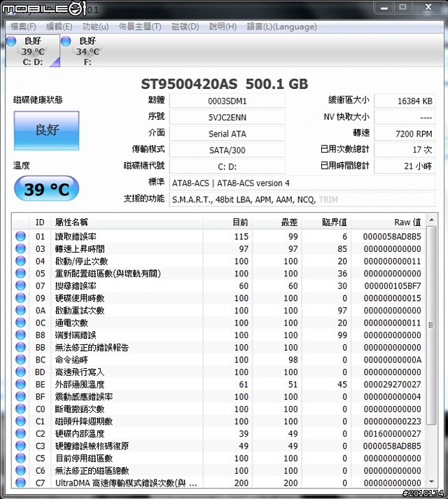Click the status icon for attribute 01
Viewport: 448px width, 499px height.
pos(20,236)
